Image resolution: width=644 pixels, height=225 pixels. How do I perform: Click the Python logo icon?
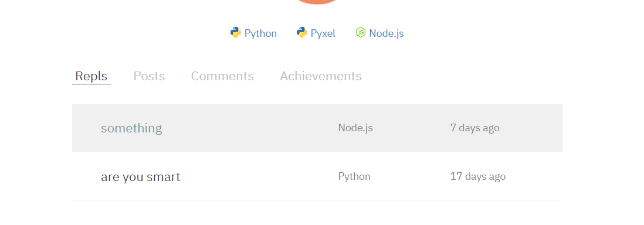click(235, 33)
